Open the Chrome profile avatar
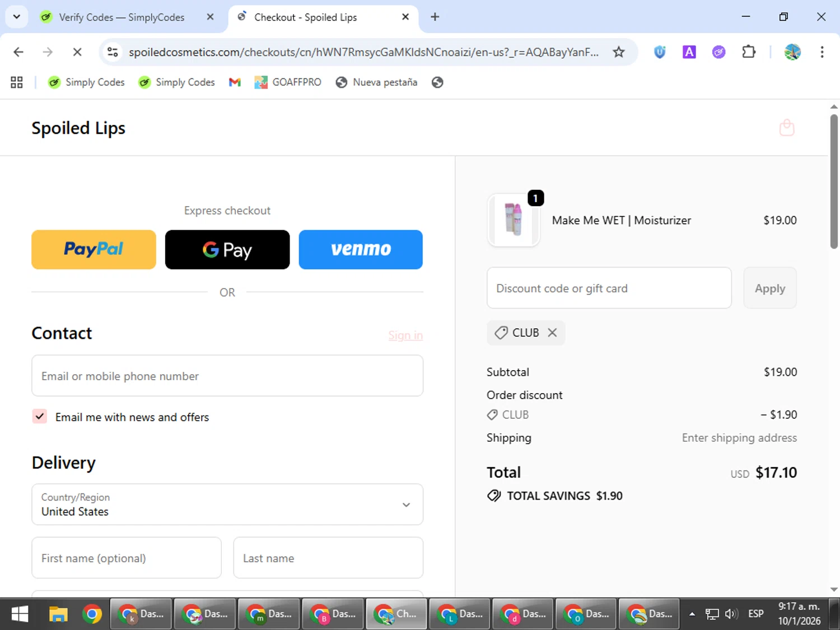 (792, 52)
